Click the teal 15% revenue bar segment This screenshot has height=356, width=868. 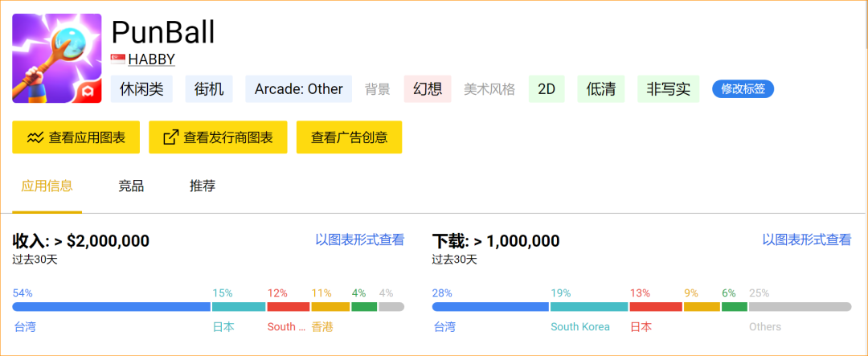(240, 307)
